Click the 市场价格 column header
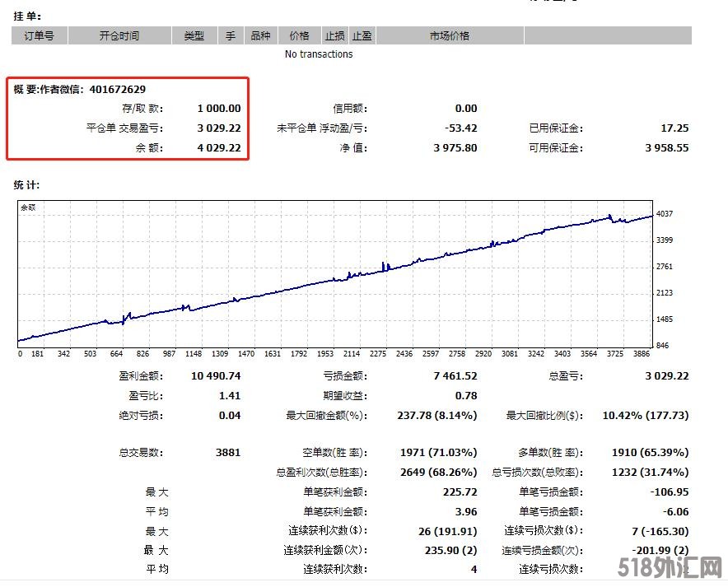The height and width of the screenshot is (587, 728). [x=449, y=35]
